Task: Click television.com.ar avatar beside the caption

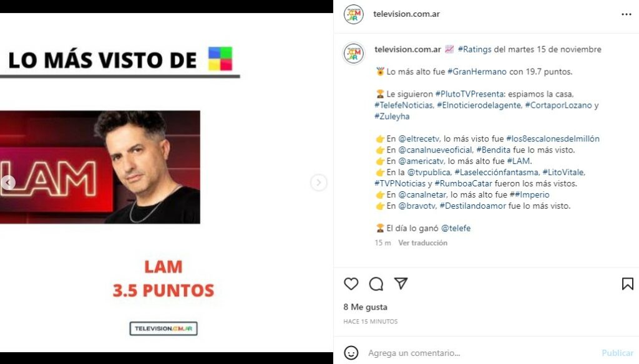Action: [354, 54]
